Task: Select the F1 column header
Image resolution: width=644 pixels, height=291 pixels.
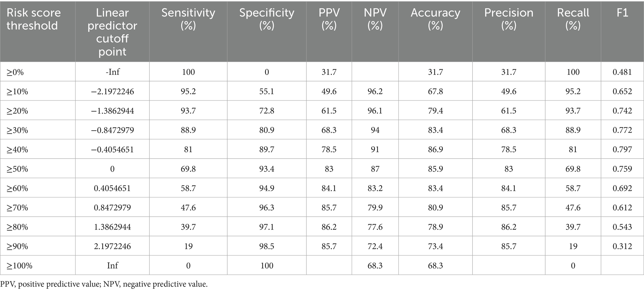Action: point(622,13)
